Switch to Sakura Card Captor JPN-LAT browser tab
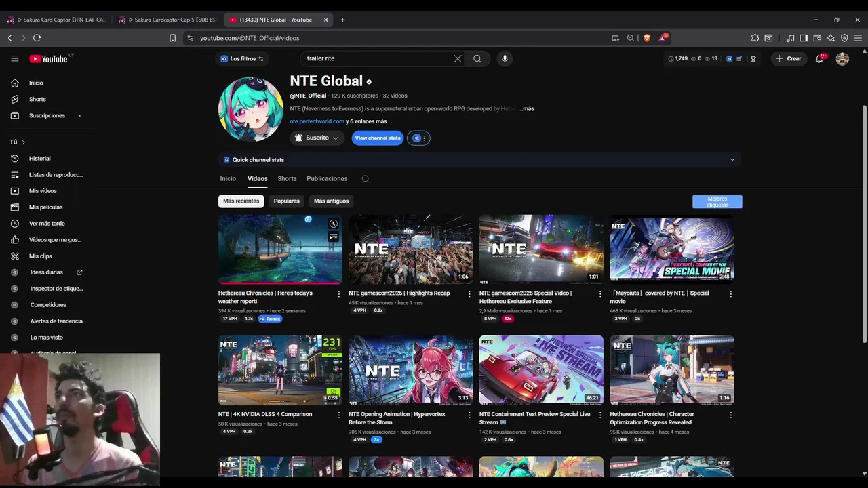868x488 pixels. point(56,20)
